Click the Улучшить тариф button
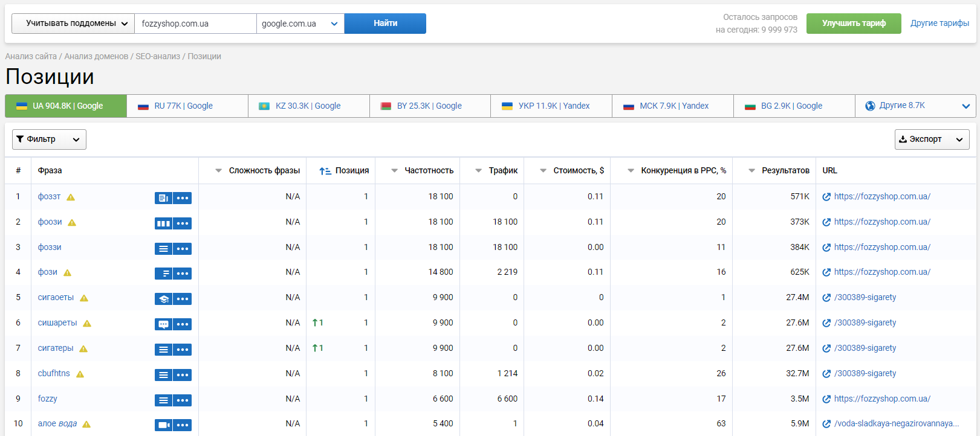This screenshot has width=980, height=436. point(853,24)
